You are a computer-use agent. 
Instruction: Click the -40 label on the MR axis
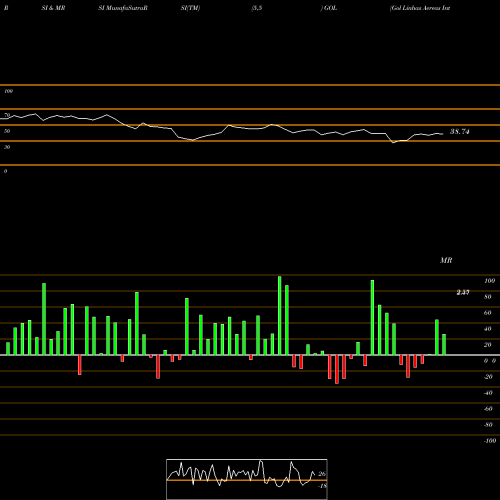tap(488, 393)
